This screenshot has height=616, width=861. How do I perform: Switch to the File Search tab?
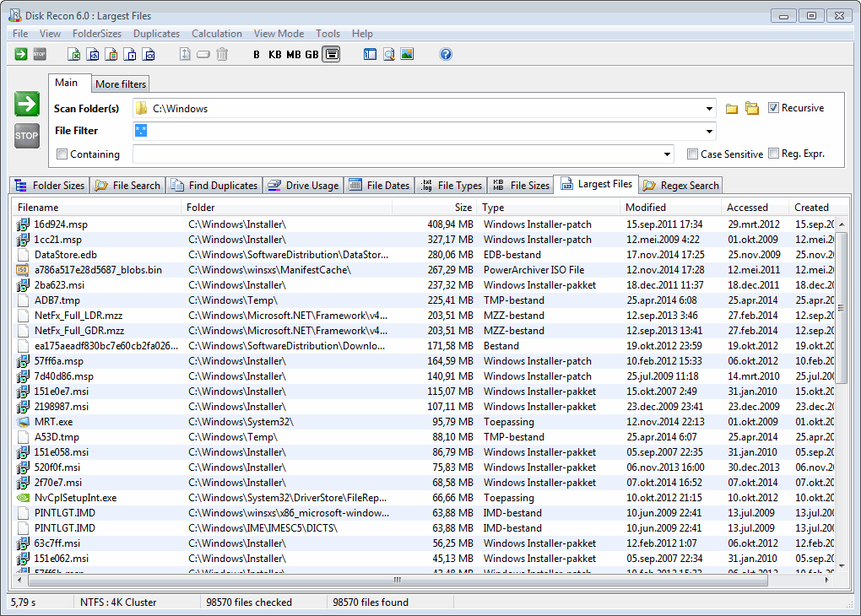pos(127,186)
